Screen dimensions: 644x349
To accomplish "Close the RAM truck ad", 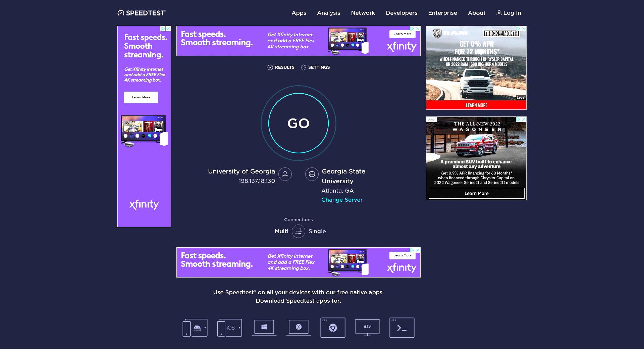I will click(x=524, y=29).
